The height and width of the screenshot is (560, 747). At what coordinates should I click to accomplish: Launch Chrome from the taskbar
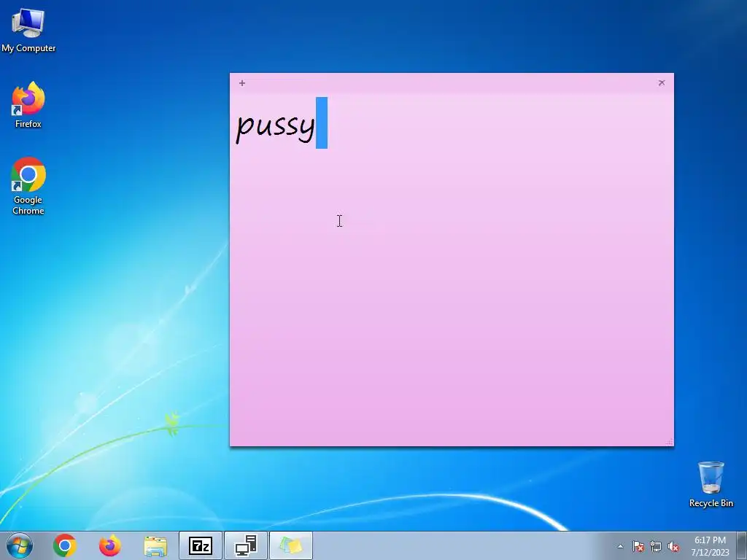point(65,545)
